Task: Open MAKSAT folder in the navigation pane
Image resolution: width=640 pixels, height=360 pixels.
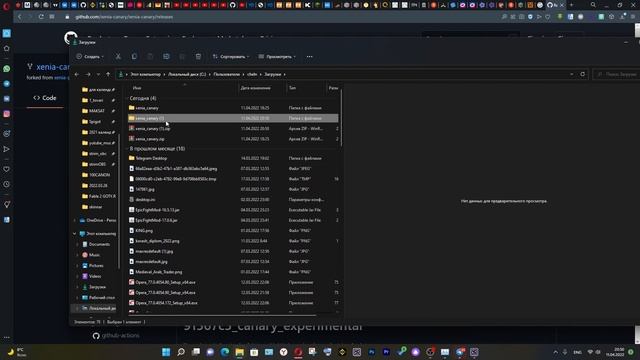Action: click(x=97, y=111)
